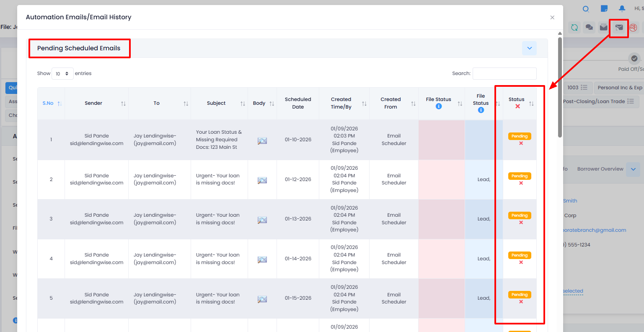Cancel the pending email scheduled for 01-15-2026
644x332 pixels.
pyautogui.click(x=521, y=302)
